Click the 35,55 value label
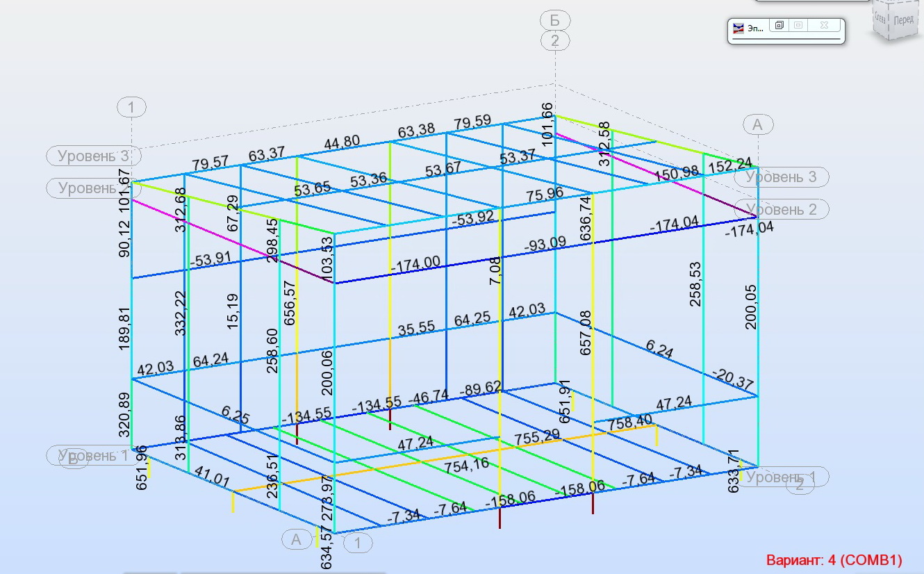Screen dimensions: 924x574 417,329
